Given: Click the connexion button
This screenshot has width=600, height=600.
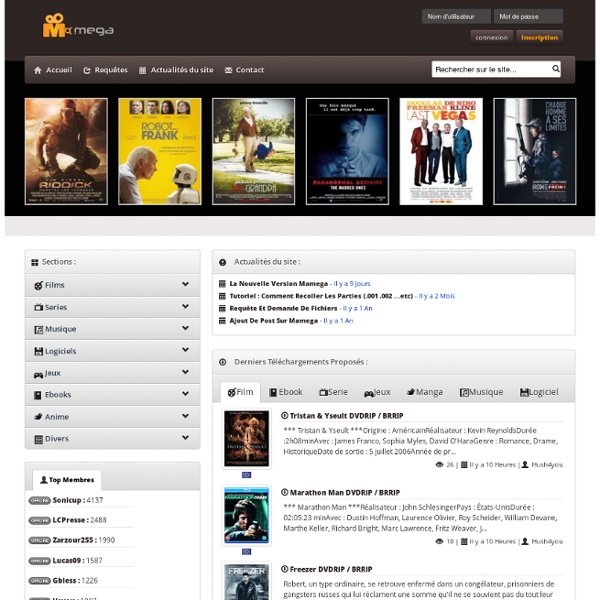Looking at the screenshot, I should [x=491, y=38].
